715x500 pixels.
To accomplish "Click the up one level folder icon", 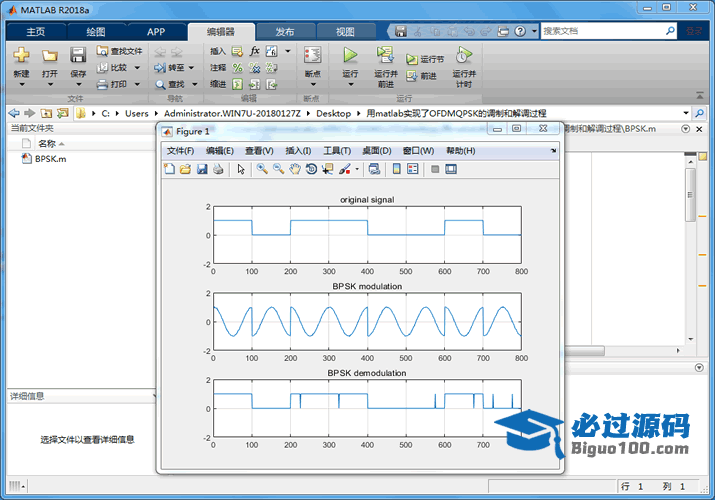I will click(x=46, y=113).
